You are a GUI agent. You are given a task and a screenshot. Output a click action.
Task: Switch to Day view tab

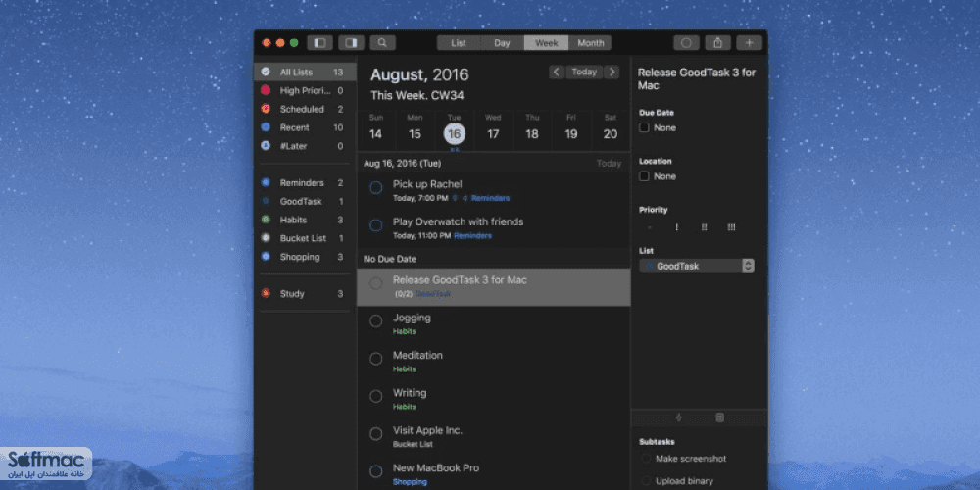pos(502,43)
